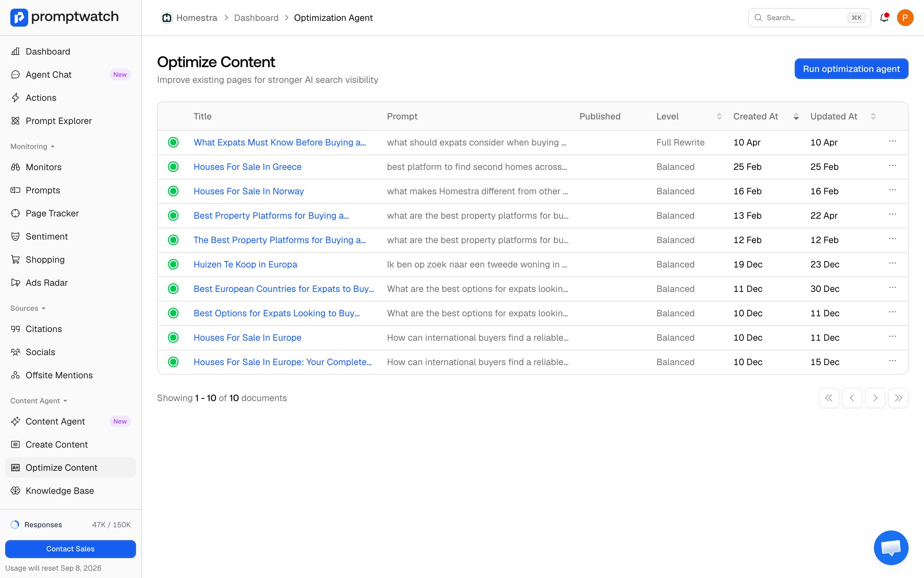
Task: Click the Knowledge Base brain icon
Action: [x=15, y=491]
